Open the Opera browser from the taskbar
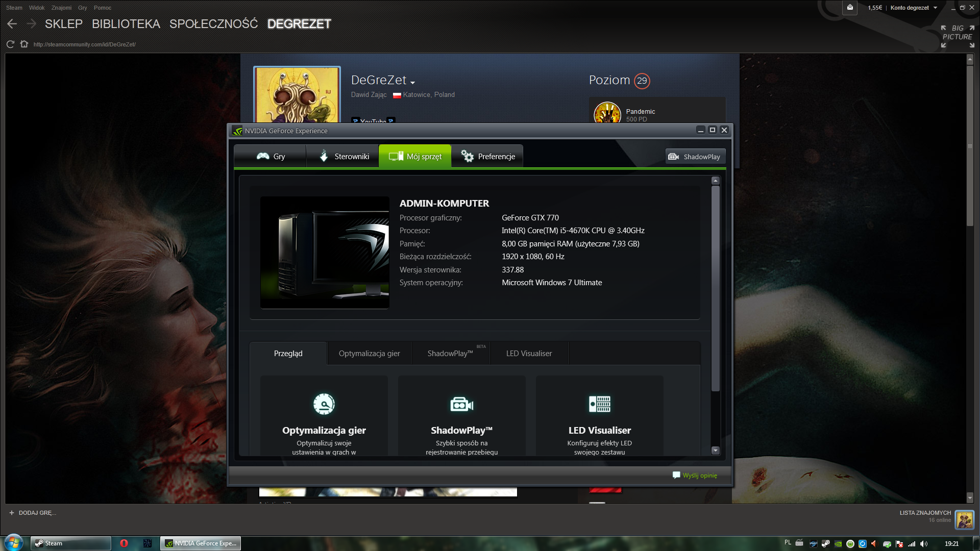The height and width of the screenshot is (551, 980). click(124, 543)
